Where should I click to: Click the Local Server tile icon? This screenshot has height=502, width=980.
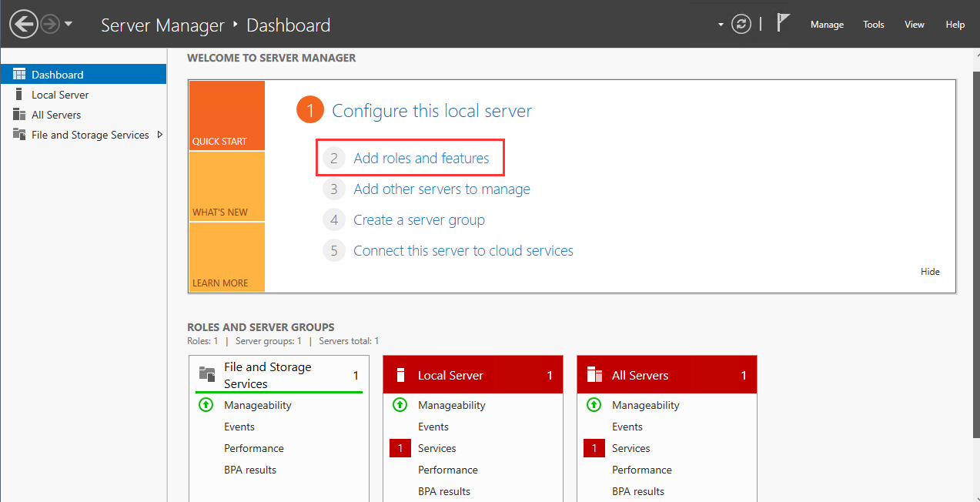(400, 375)
